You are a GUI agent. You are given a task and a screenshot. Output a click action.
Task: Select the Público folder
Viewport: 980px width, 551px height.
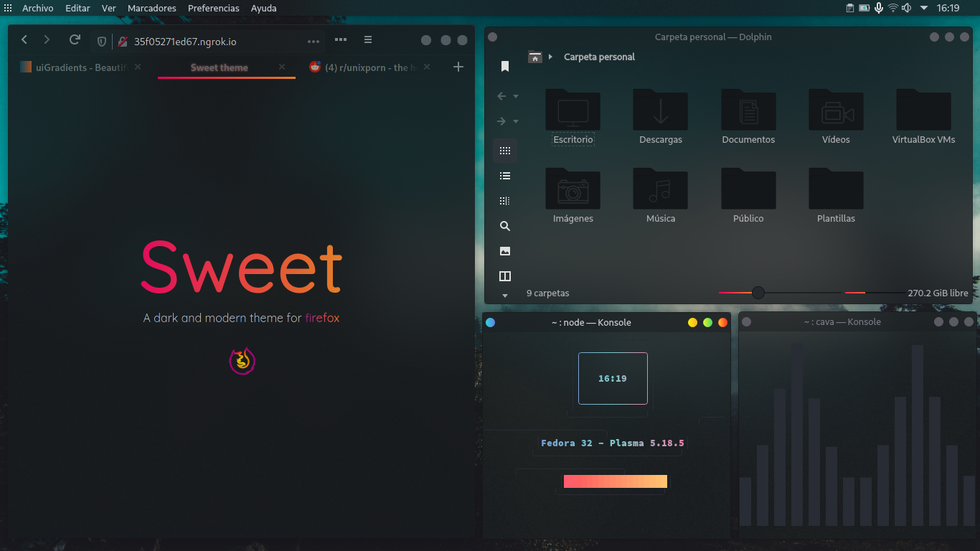[748, 196]
